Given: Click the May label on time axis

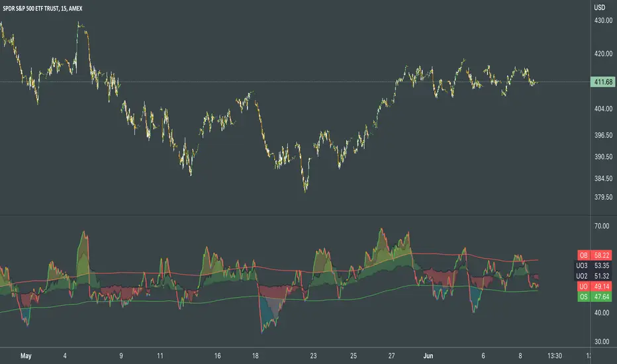Looking at the screenshot, I should 26,356.
